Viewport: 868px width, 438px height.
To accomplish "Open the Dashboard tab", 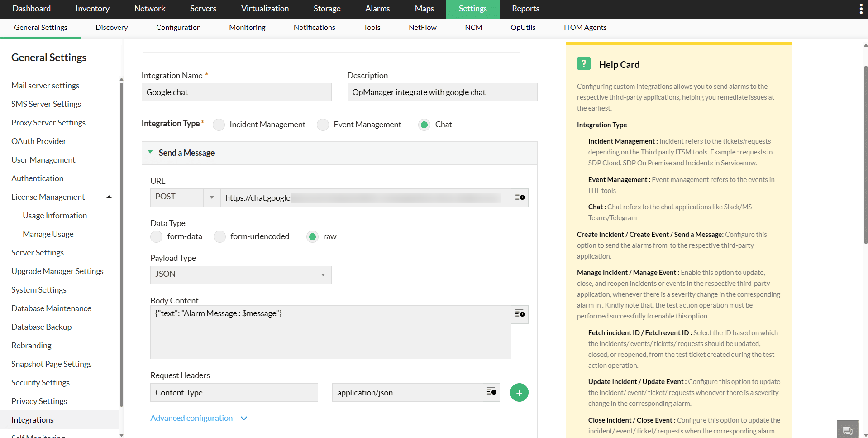I will (32, 9).
